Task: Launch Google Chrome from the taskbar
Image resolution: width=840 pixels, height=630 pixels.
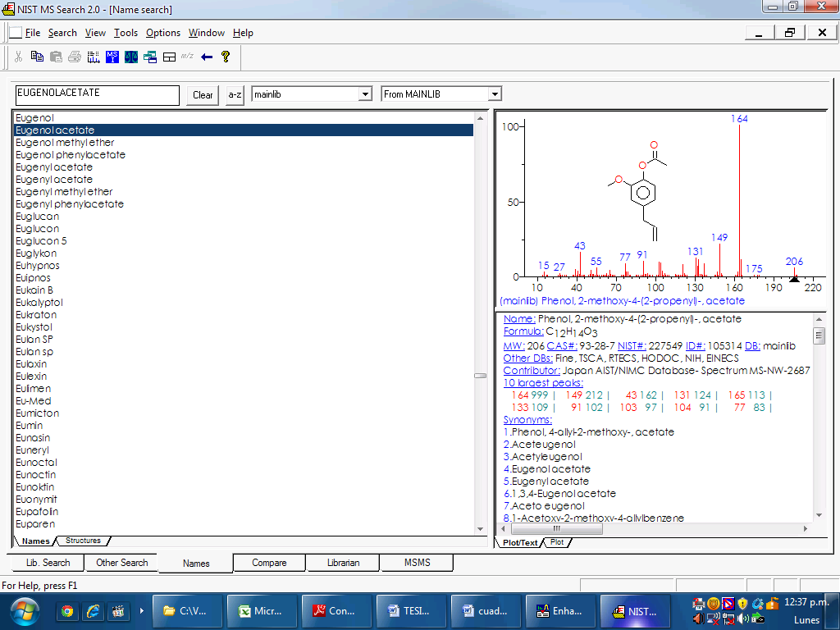Action: click(x=67, y=611)
